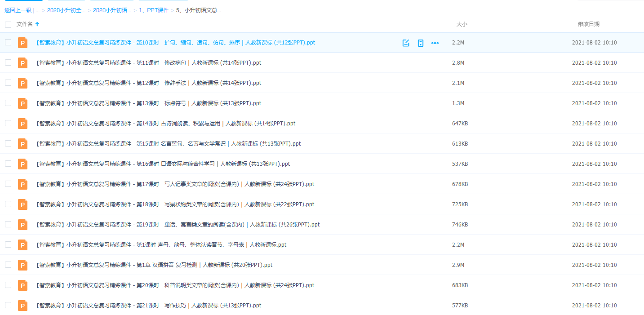Click the sort arrow next to 文件名
The height and width of the screenshot is (315, 644).
tap(38, 24)
